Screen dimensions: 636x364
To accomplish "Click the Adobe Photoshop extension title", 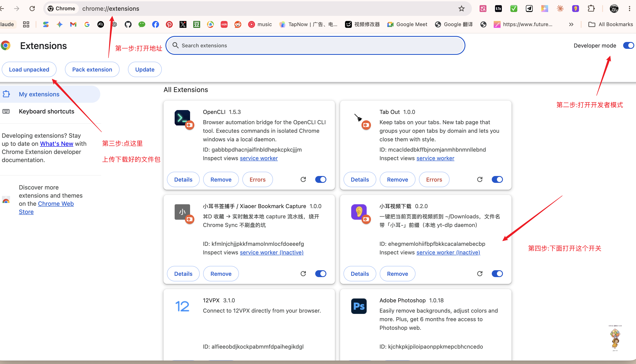I will (402, 300).
